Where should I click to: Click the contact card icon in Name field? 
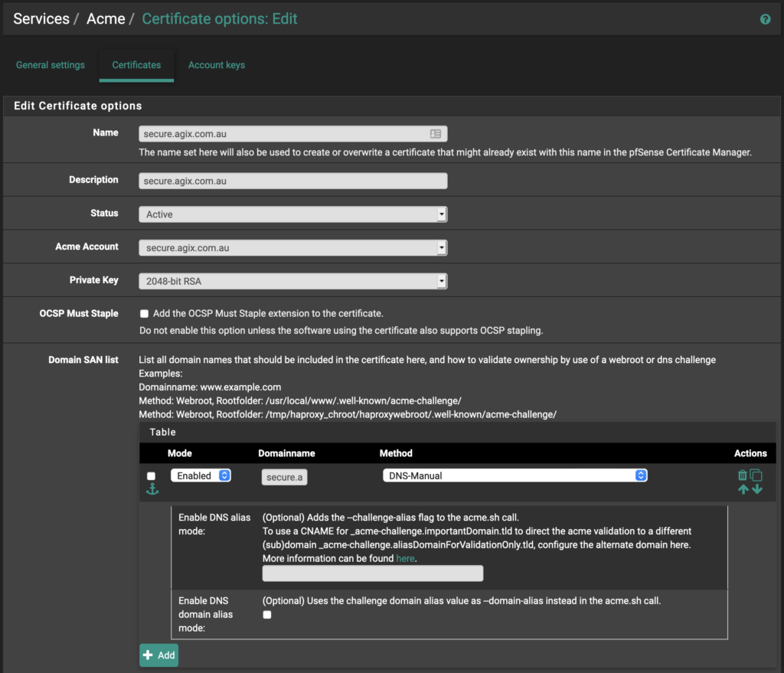pos(435,134)
